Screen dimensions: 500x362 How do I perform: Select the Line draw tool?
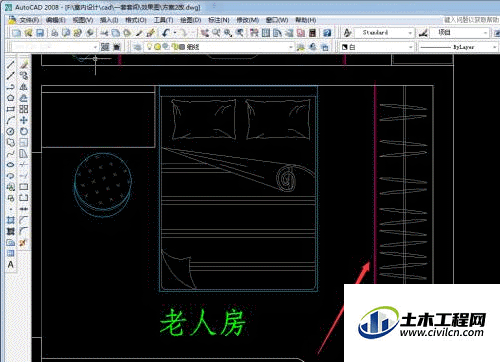pos(10,64)
